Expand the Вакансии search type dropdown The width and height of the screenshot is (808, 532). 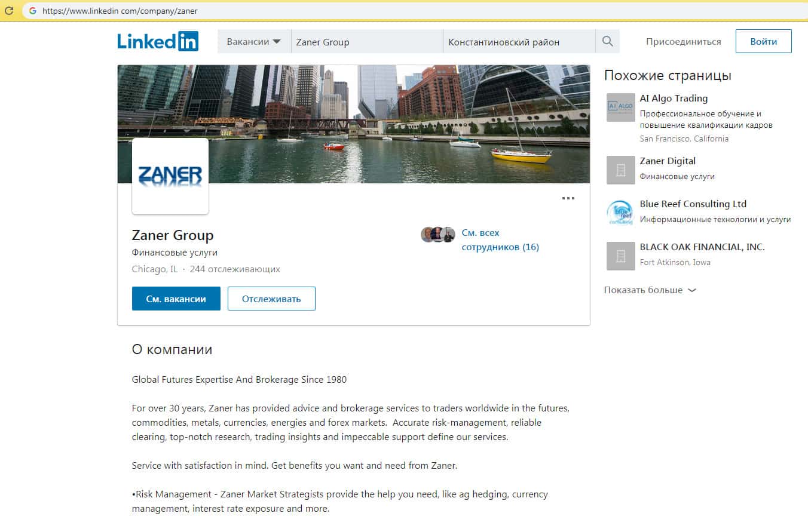coord(254,42)
